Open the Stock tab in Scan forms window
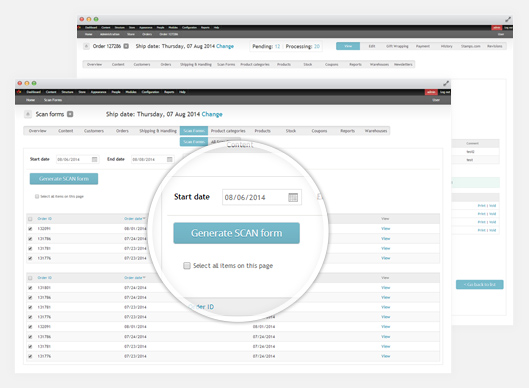The width and height of the screenshot is (529, 388). pyautogui.click(x=291, y=131)
